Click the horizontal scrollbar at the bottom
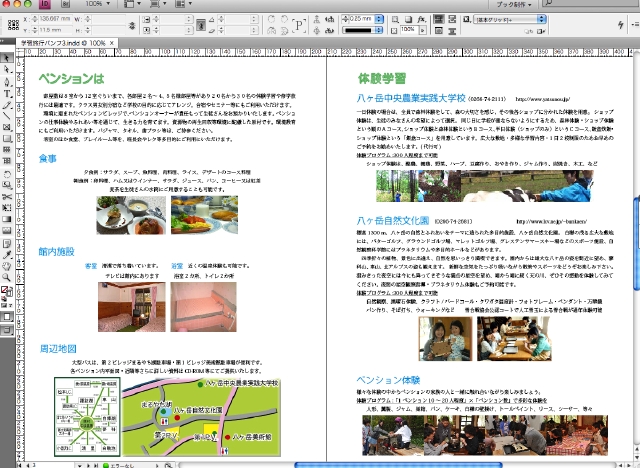The image size is (640, 468). [400, 463]
